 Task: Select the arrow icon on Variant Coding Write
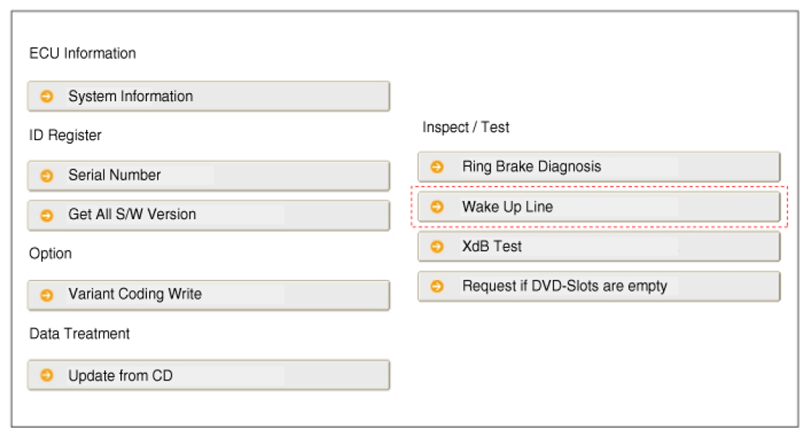point(46,295)
